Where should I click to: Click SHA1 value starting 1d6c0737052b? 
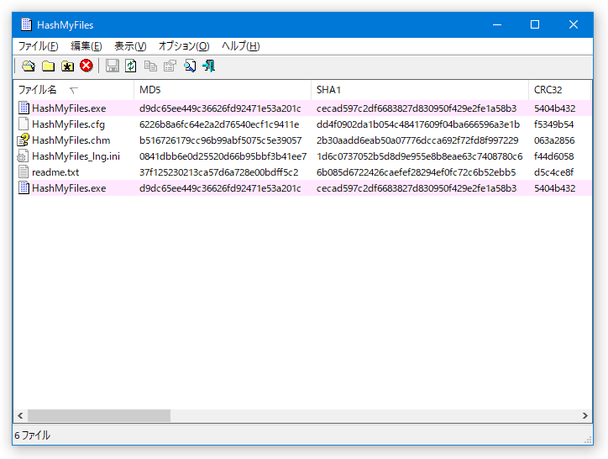pos(420,156)
